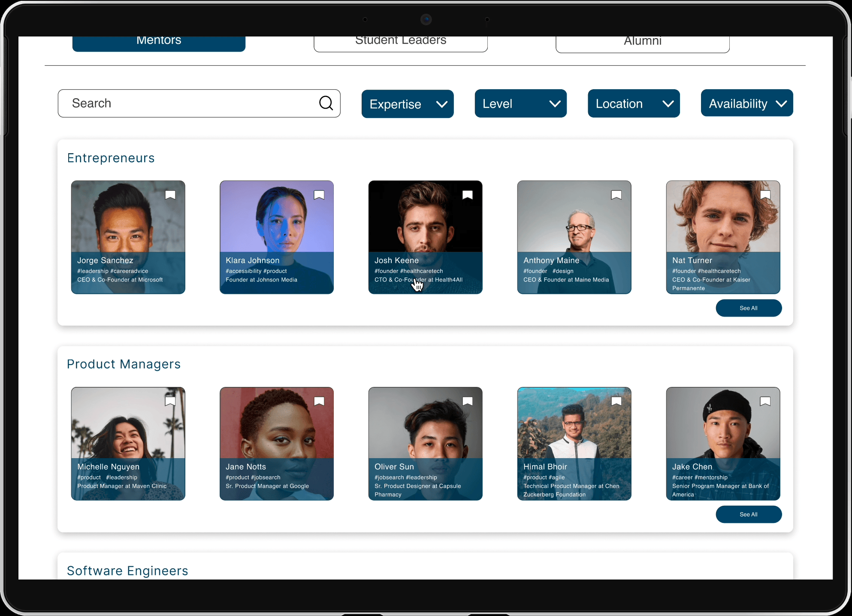The image size is (852, 616).
Task: Bookmark Jane Notts's mentor card
Action: coord(319,402)
